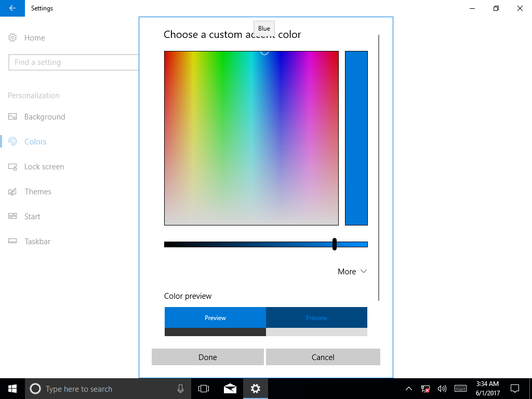Open the Themes settings page
This screenshot has height=399, width=532.
pyautogui.click(x=38, y=192)
